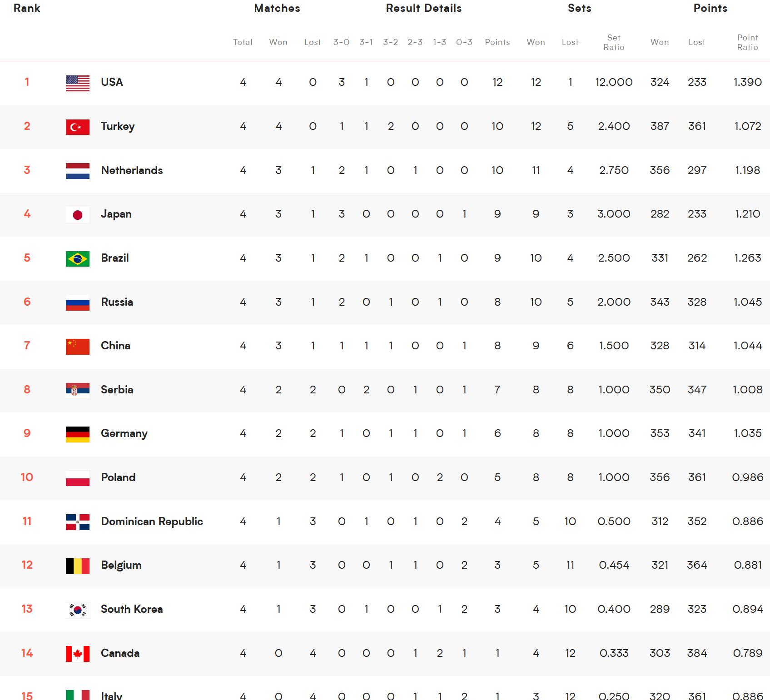The height and width of the screenshot is (700, 770).
Task: Click the Rank column header
Action: point(27,8)
